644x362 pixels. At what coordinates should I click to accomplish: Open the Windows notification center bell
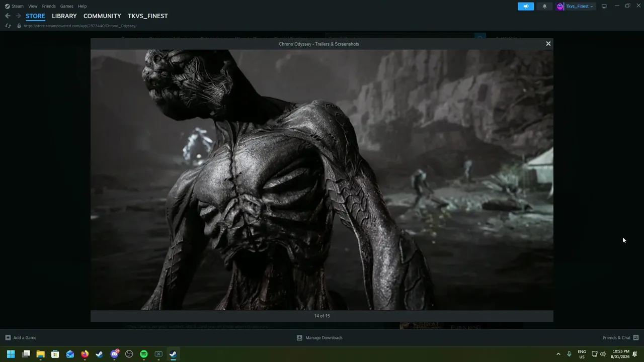635,354
